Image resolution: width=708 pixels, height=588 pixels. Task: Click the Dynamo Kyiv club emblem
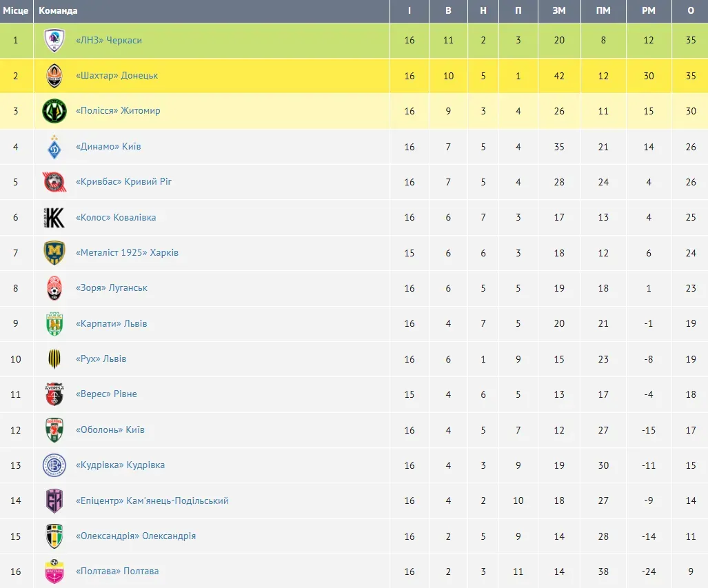[54, 147]
